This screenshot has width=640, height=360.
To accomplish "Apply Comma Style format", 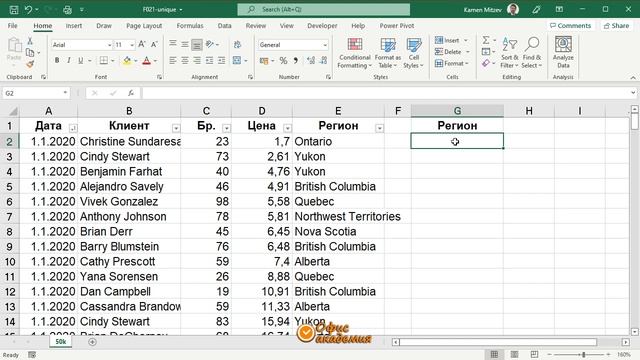I will (296, 61).
